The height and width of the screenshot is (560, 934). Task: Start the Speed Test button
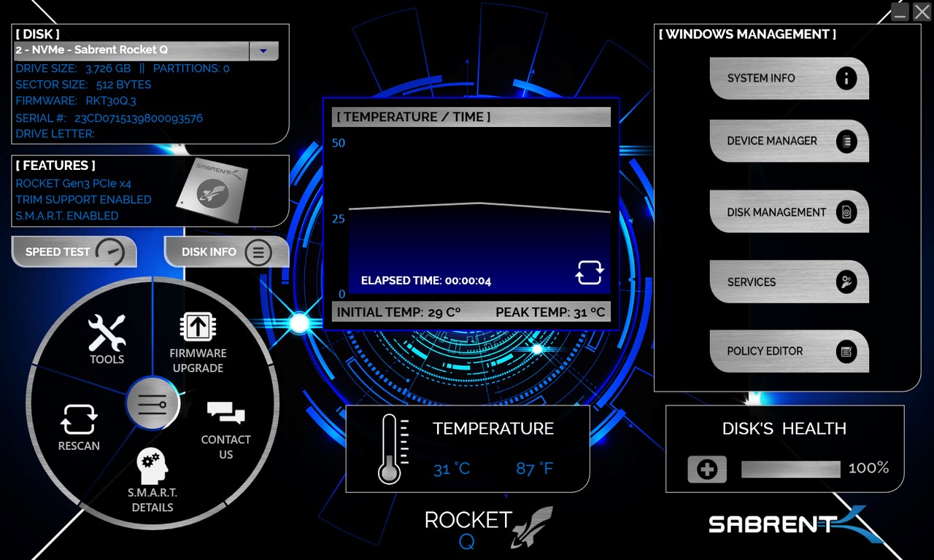pyautogui.click(x=74, y=252)
